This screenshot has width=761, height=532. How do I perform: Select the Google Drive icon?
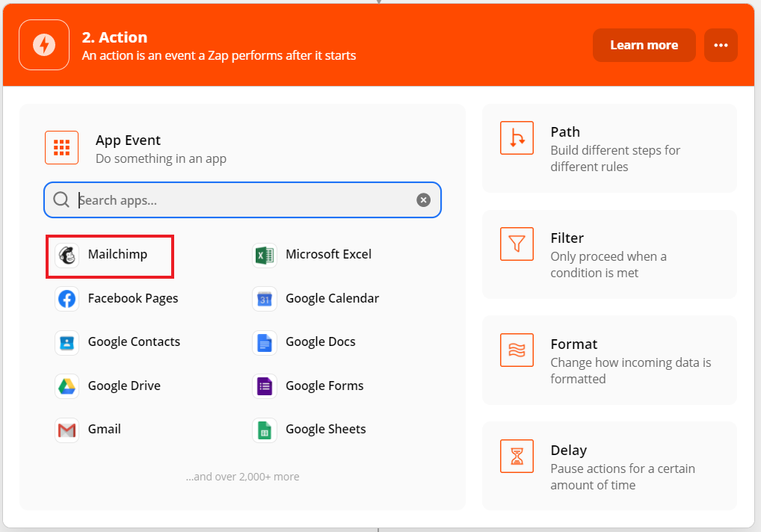67,386
